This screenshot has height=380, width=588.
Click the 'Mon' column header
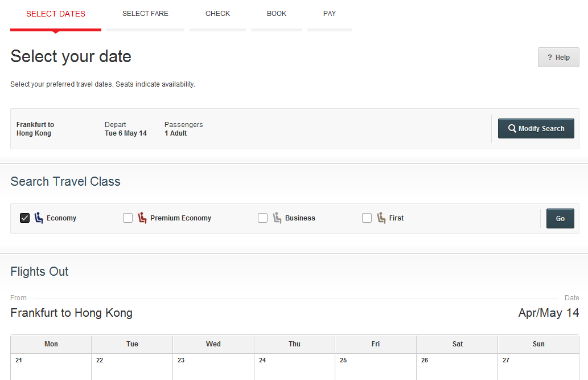(51, 344)
